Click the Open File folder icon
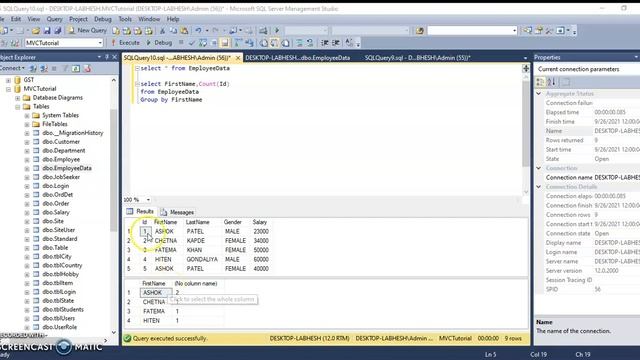Viewport: 640px width, 360px height. tap(36, 31)
